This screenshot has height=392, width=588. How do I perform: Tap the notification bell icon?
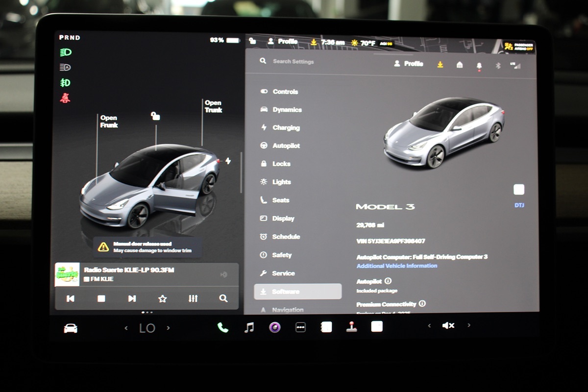click(479, 65)
